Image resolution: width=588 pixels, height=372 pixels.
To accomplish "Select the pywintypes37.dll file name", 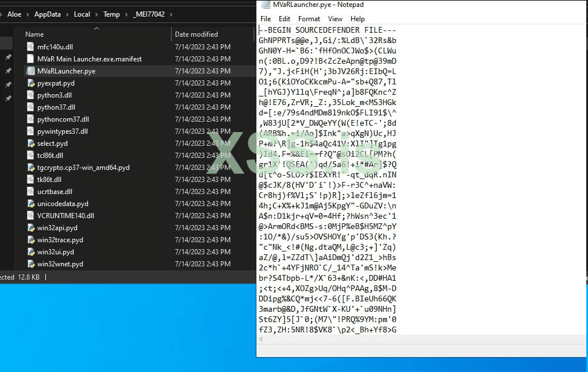I will [x=63, y=131].
